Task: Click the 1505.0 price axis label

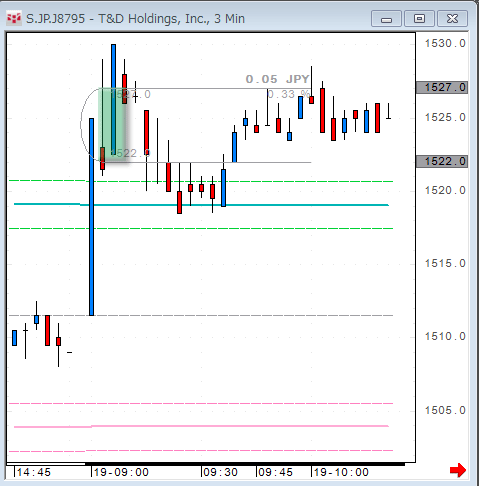Action: [445, 410]
